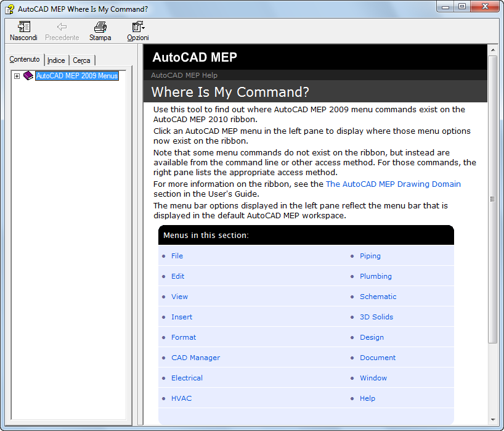
Task: Open the HVAC link
Action: pyautogui.click(x=182, y=398)
